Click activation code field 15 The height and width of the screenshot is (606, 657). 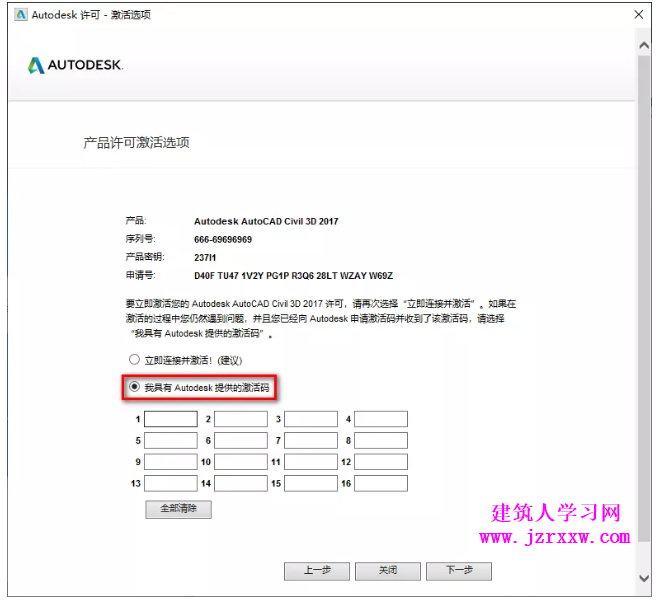coord(311,483)
